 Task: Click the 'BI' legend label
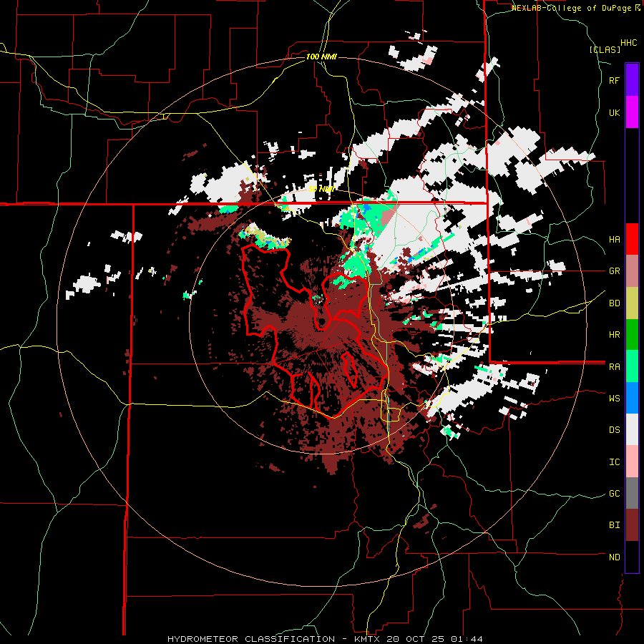tap(614, 525)
